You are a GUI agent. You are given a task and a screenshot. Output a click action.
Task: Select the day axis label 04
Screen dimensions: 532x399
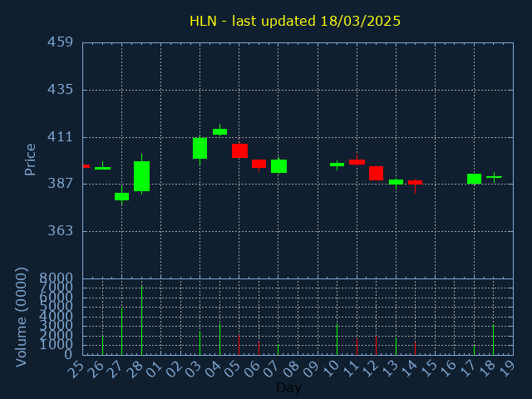tap(213, 369)
